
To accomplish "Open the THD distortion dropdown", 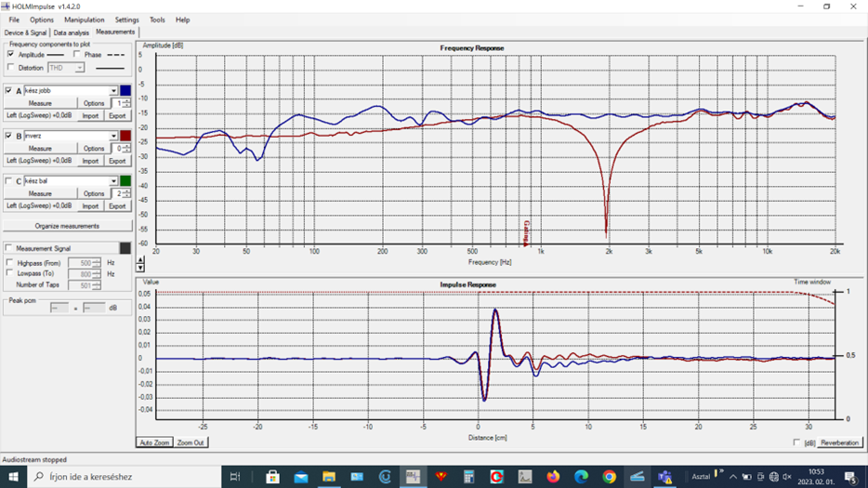I will (x=80, y=68).
